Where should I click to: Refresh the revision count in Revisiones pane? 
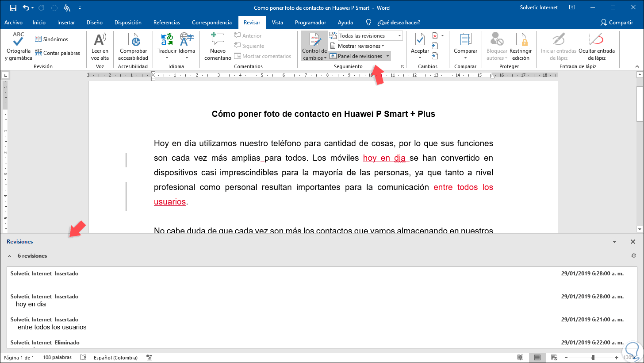(634, 256)
